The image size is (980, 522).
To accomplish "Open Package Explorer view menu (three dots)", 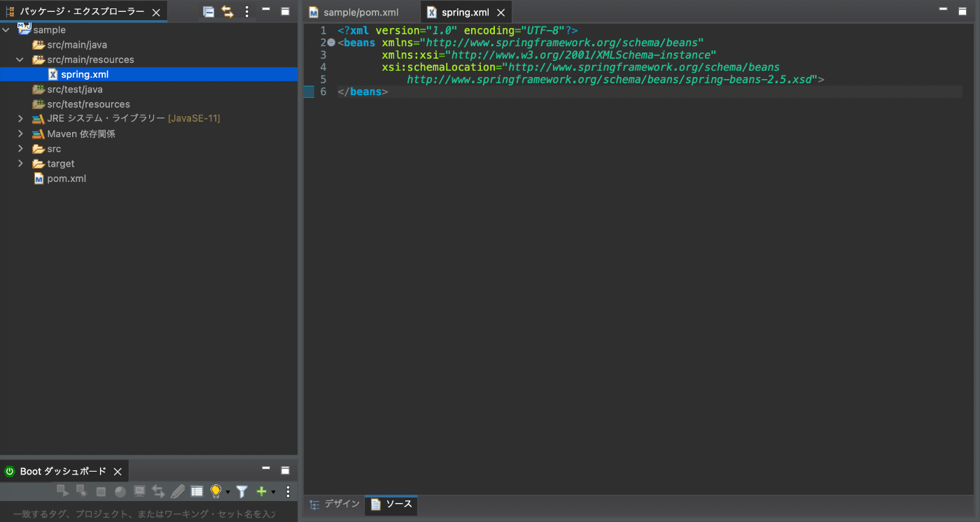I will pyautogui.click(x=246, y=11).
